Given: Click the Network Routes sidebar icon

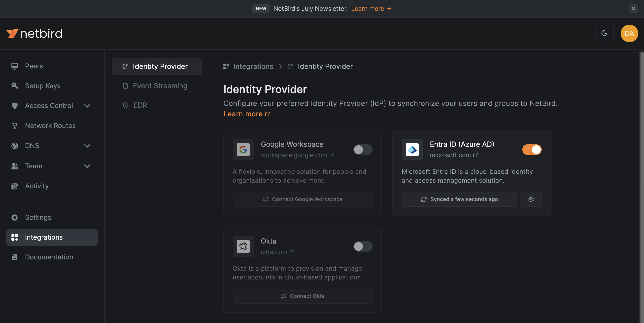Looking at the screenshot, I should (x=15, y=126).
